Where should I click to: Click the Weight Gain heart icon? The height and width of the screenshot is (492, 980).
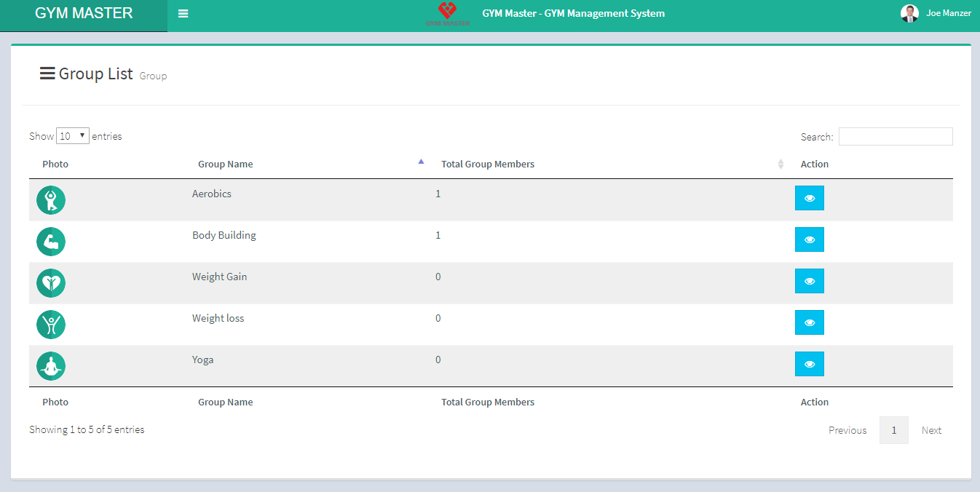(51, 283)
